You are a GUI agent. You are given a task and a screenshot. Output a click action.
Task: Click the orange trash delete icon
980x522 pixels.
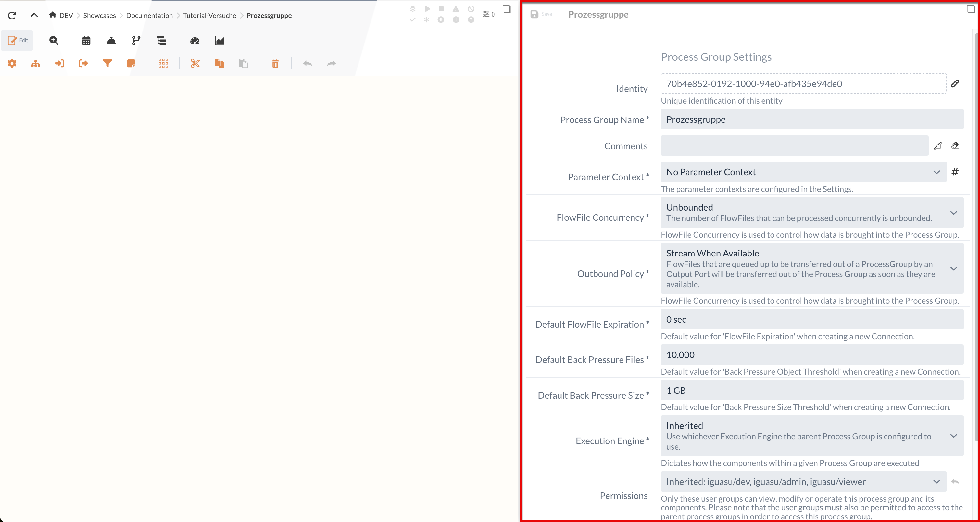click(275, 64)
